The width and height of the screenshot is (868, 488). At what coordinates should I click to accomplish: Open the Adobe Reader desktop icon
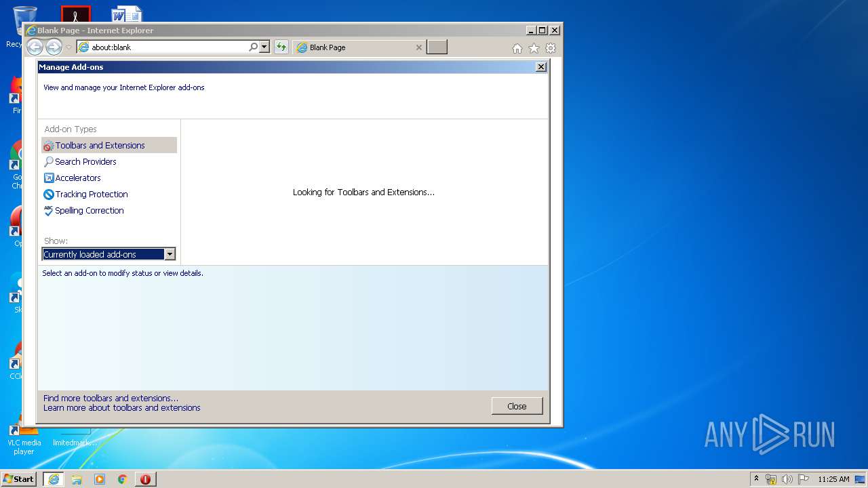[x=76, y=14]
